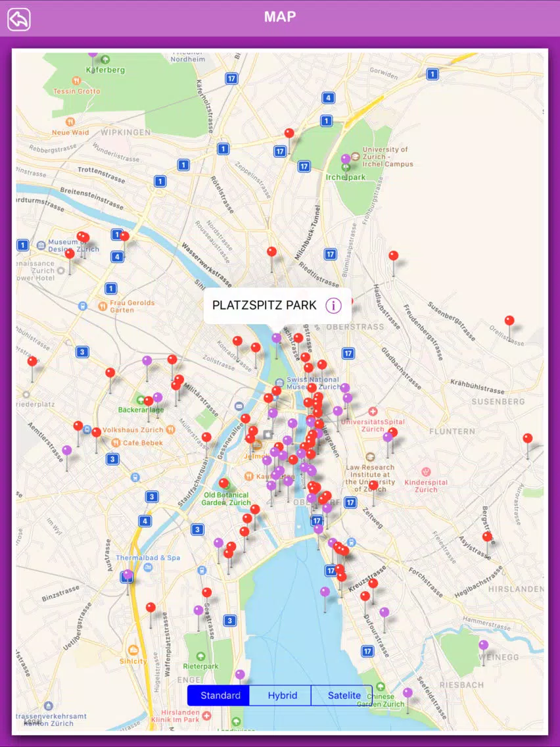
Task: Switch to Hybrid map view
Action: [281, 696]
